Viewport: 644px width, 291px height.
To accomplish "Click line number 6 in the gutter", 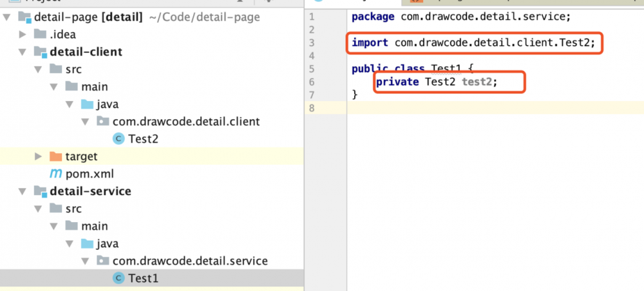I will [x=311, y=82].
